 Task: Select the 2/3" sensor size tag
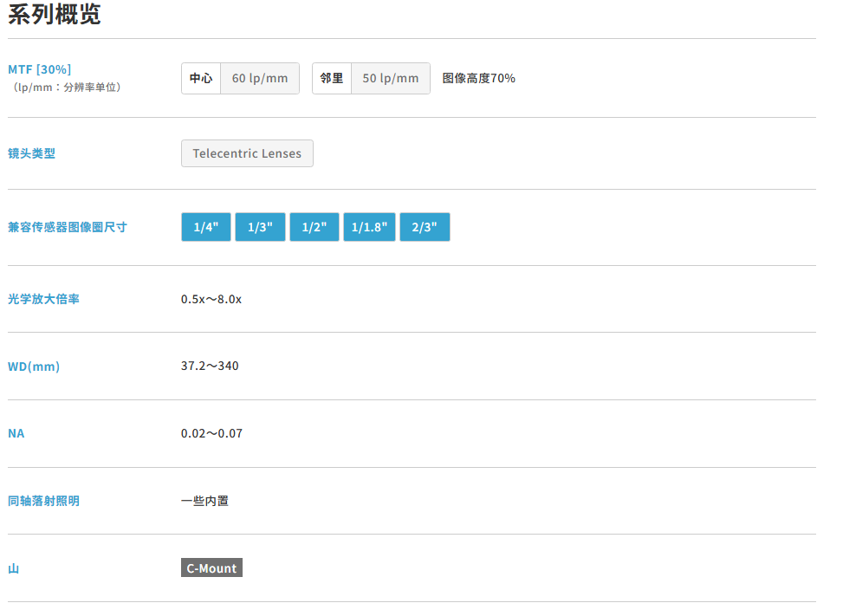coord(425,227)
